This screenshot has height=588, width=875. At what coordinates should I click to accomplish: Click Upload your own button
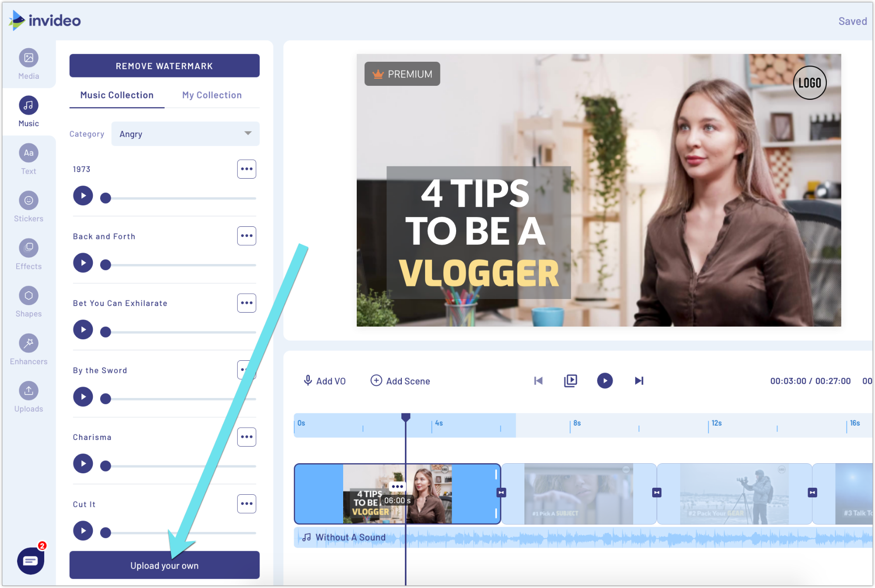coord(164,565)
